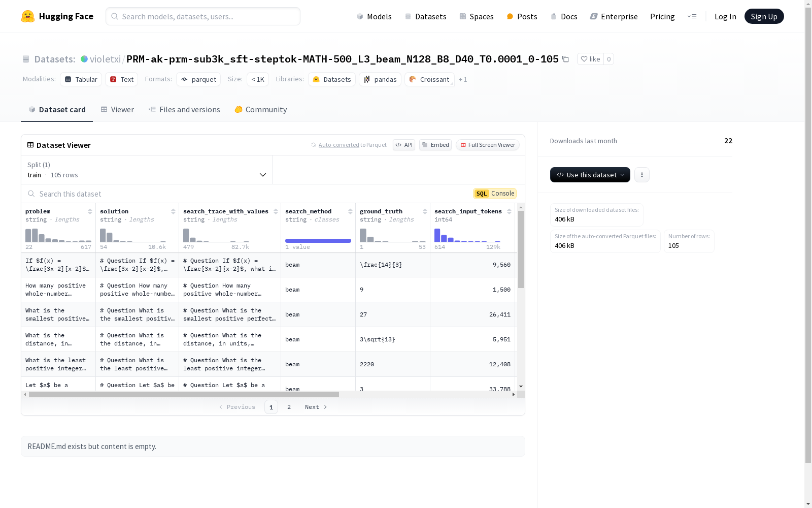Click the 26,411 tokens cell
The height and width of the screenshot is (508, 812).
pos(472,314)
